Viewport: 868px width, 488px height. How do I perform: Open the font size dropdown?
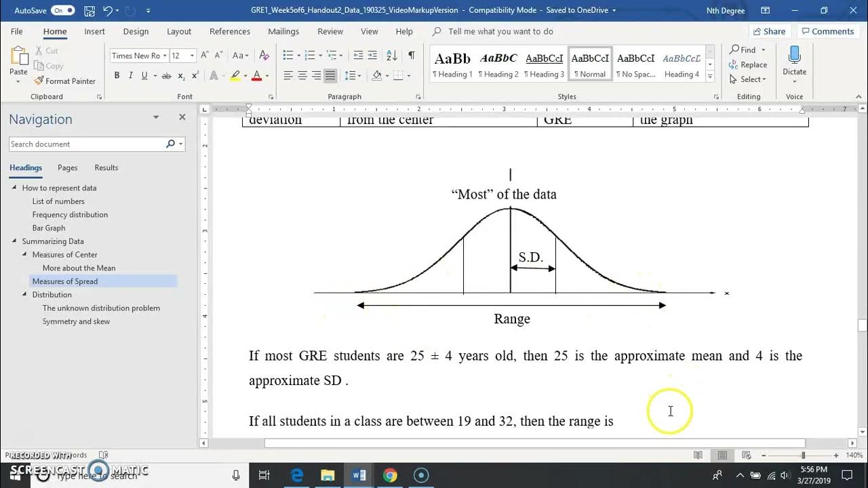(x=192, y=56)
